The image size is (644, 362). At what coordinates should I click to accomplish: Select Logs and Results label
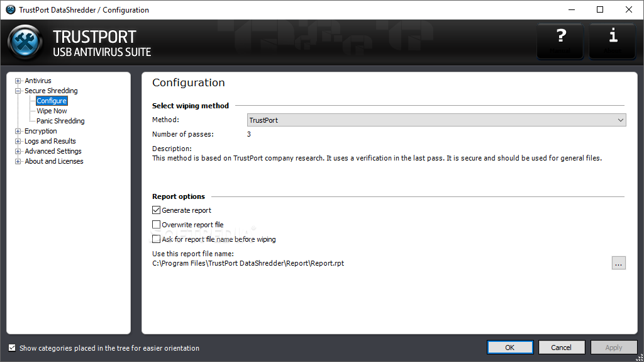(x=50, y=141)
